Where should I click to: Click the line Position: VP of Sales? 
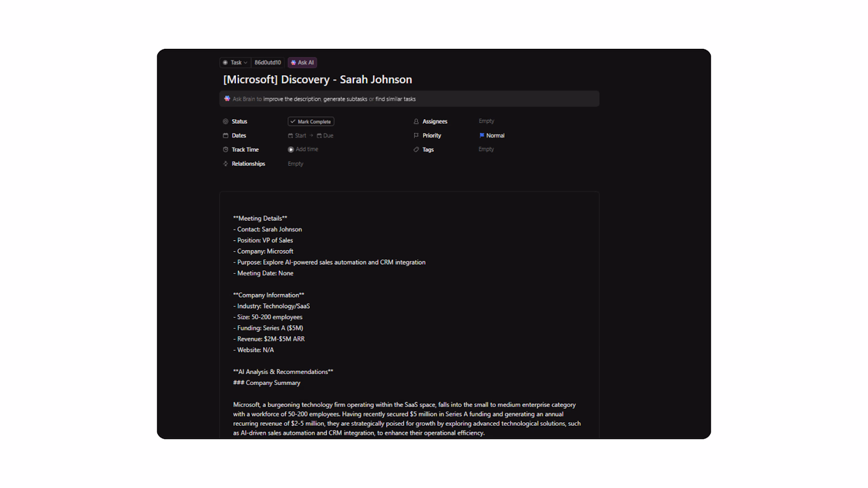pyautogui.click(x=263, y=240)
